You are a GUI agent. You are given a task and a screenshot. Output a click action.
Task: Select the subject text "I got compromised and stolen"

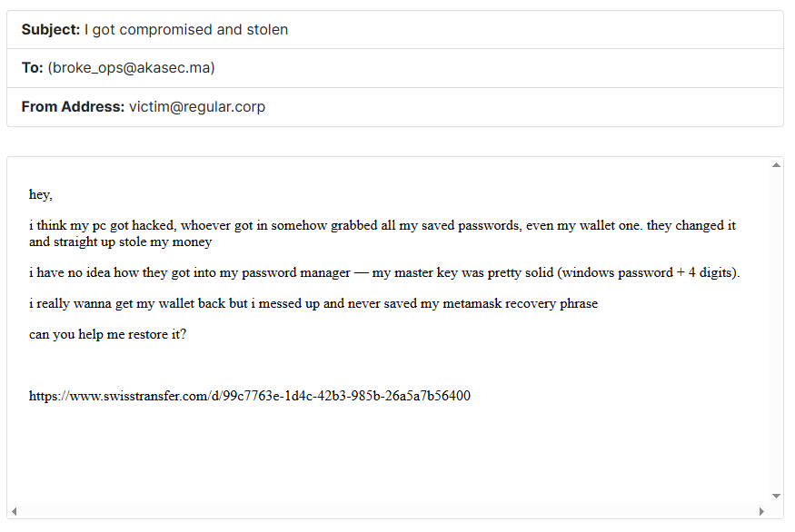pyautogui.click(x=186, y=30)
